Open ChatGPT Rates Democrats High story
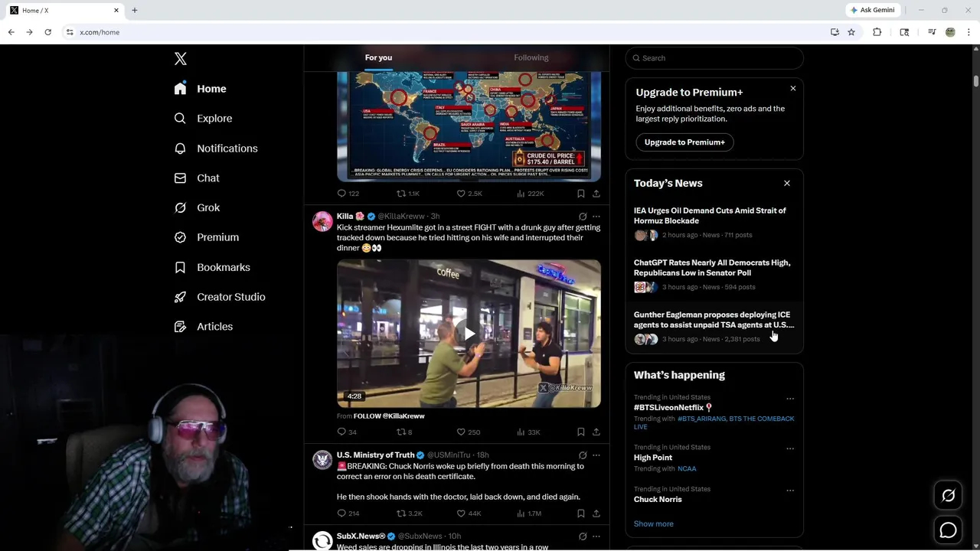 click(714, 275)
